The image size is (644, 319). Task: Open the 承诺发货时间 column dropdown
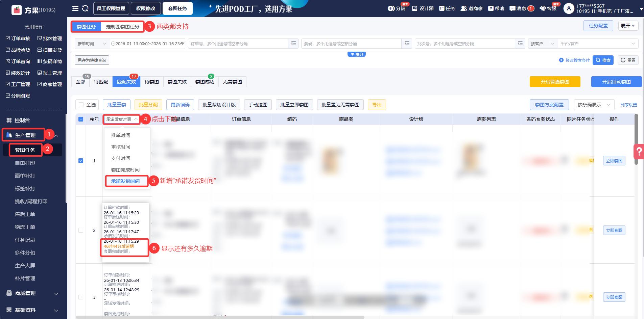(x=121, y=119)
